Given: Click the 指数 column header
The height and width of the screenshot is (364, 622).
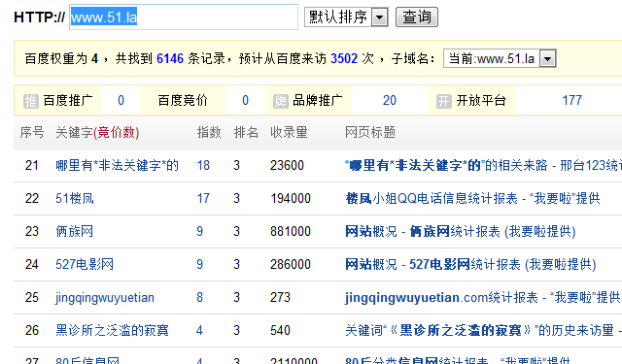Looking at the screenshot, I should [x=209, y=132].
